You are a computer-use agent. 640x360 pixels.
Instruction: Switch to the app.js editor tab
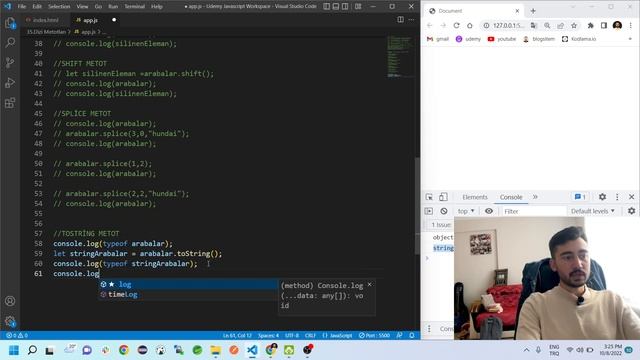(x=91, y=20)
